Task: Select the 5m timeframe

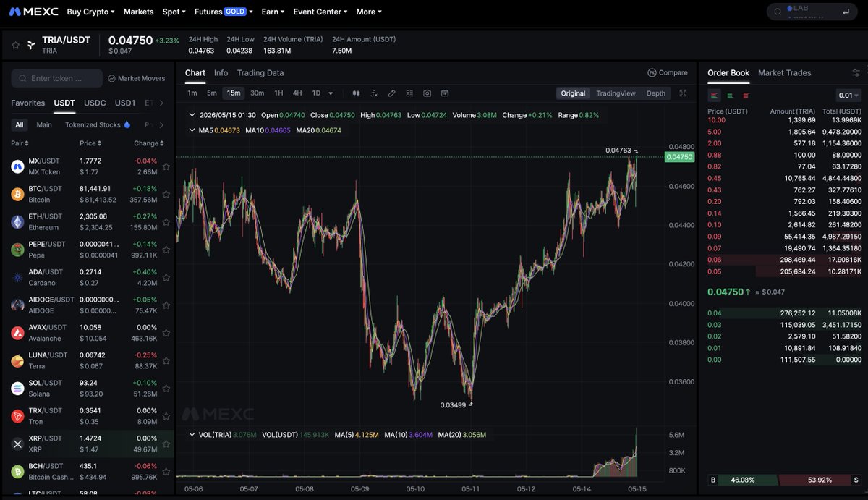Action: [211, 93]
